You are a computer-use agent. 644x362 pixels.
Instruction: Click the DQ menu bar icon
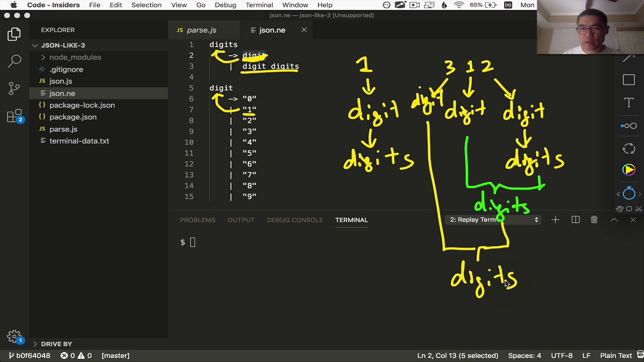pos(508,5)
